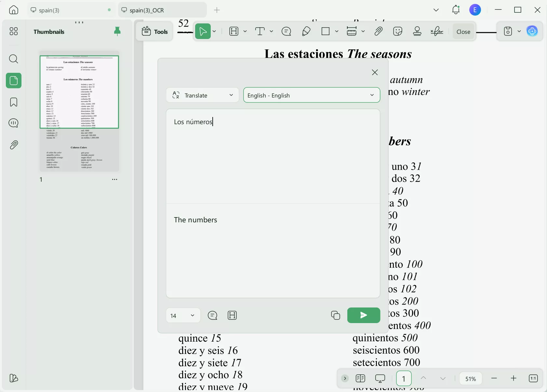This screenshot has width=547, height=392.
Task: Expand highlight tool options arrow
Action: coord(245,31)
